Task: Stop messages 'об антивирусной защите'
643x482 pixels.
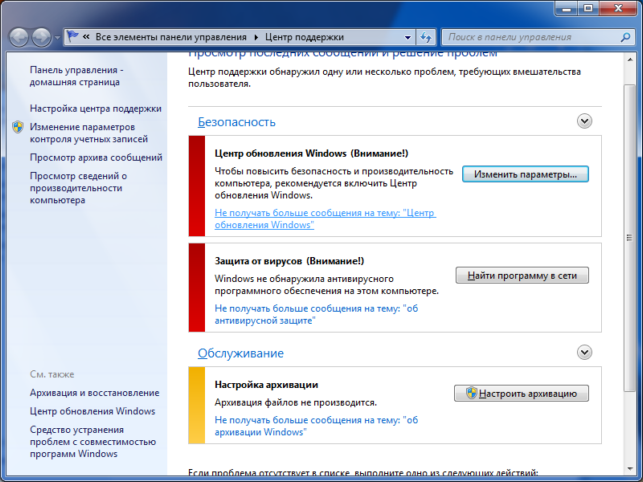Action: (x=316, y=314)
